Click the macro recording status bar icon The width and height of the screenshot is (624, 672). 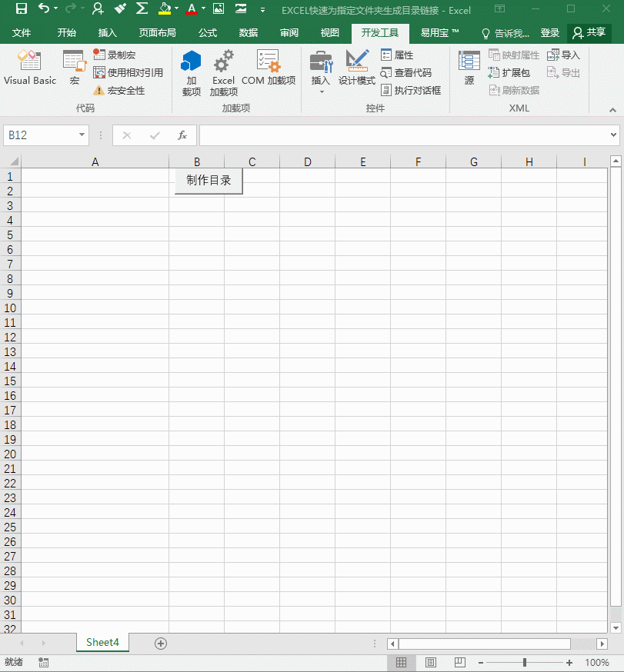[43, 662]
